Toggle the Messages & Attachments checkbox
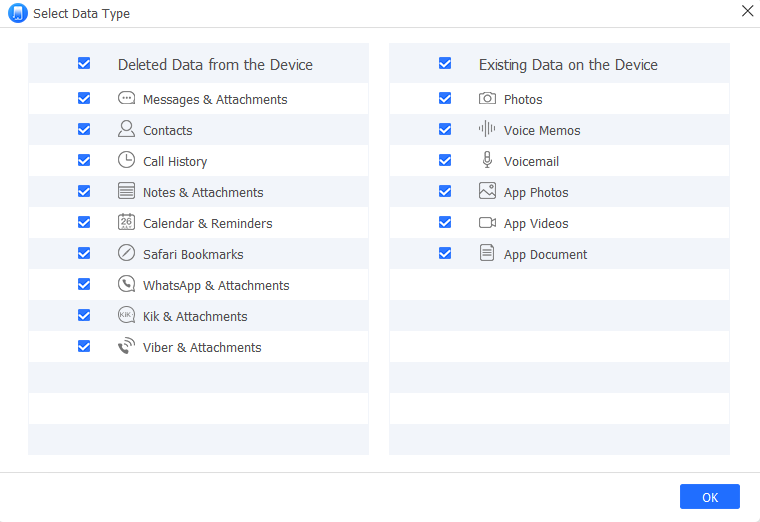Viewport: 760px width, 522px height. click(84, 98)
